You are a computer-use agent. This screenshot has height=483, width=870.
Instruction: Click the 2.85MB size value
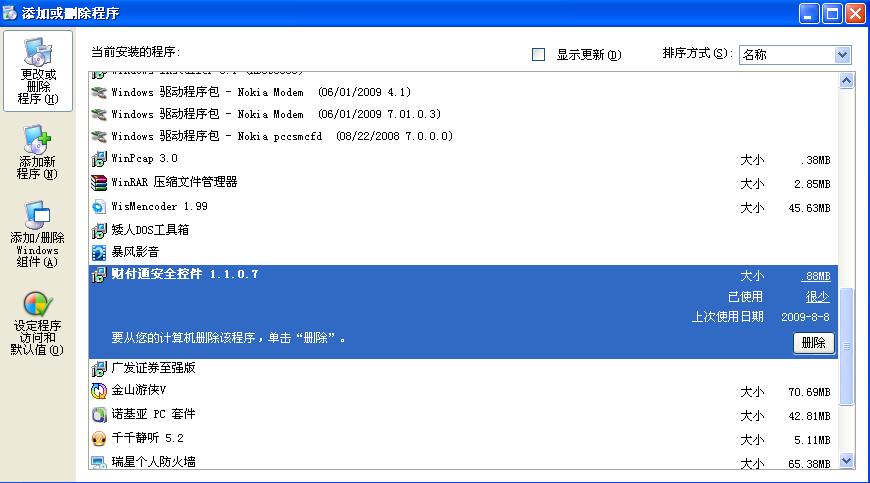tap(812, 184)
